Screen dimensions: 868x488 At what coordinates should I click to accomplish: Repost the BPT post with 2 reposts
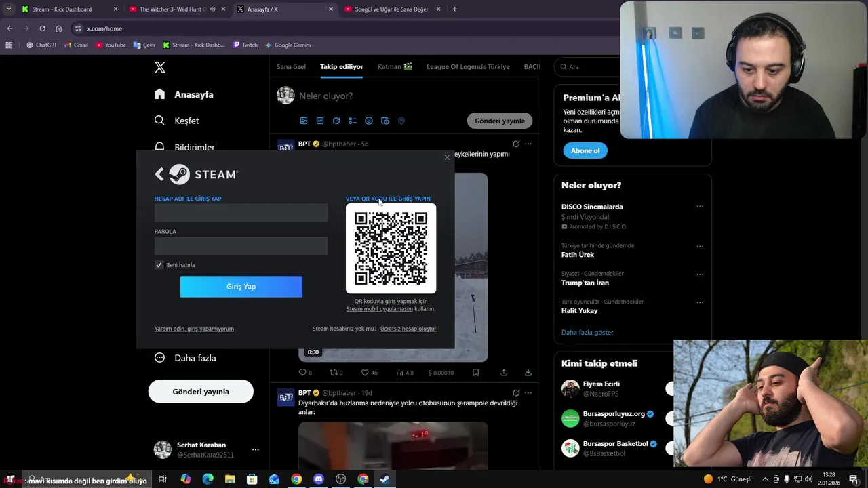[x=336, y=373]
